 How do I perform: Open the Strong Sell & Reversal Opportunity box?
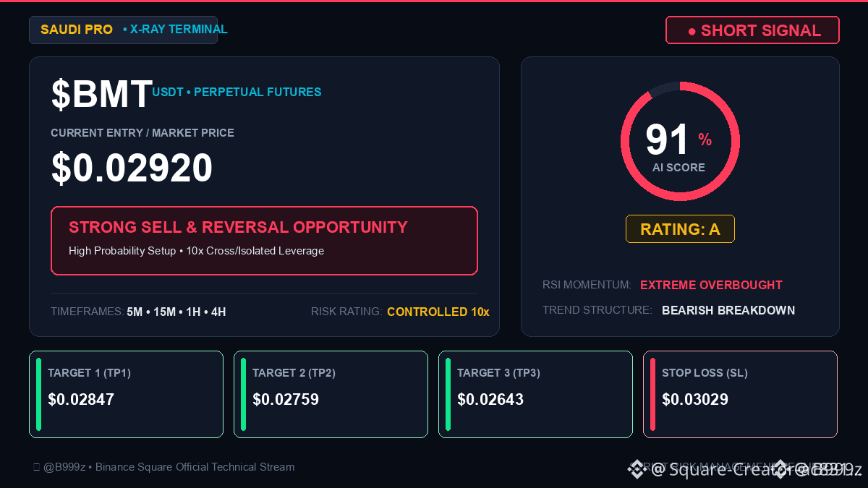264,241
